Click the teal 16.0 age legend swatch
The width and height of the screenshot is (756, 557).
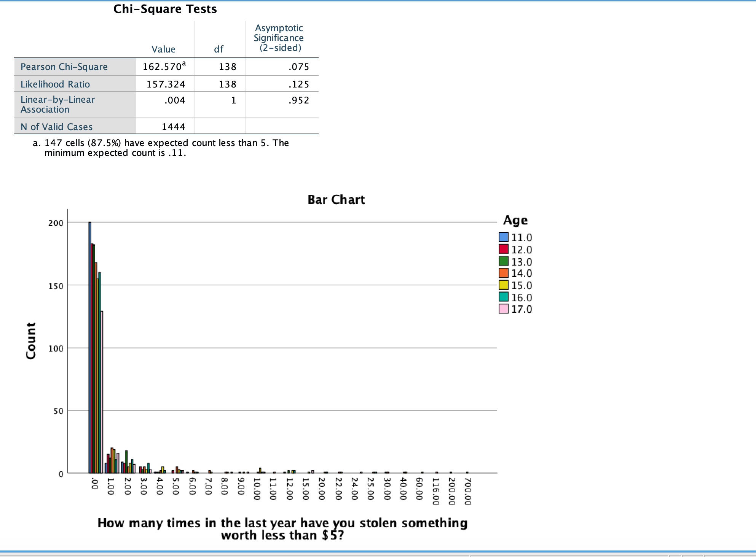[503, 297]
